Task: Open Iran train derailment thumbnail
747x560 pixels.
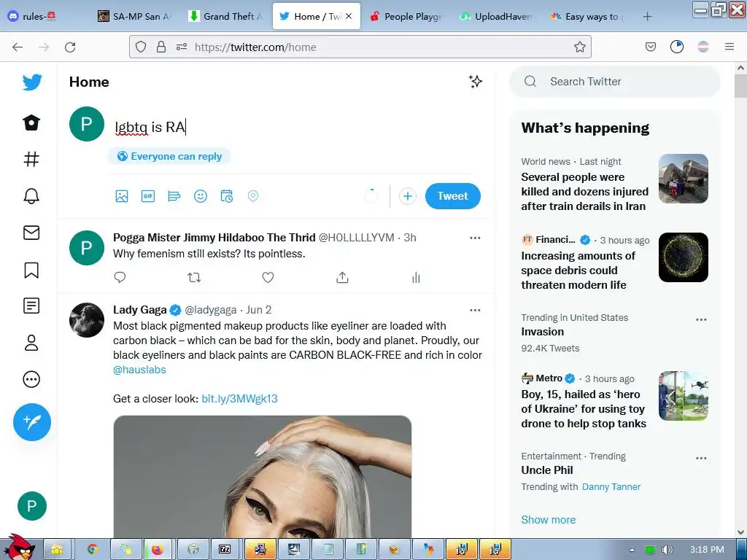Action: (683, 179)
